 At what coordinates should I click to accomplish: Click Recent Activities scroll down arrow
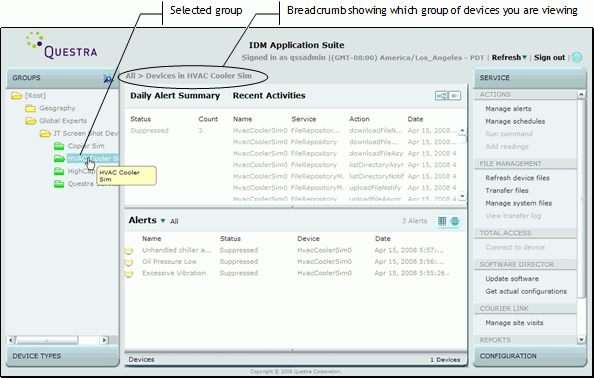pos(462,196)
